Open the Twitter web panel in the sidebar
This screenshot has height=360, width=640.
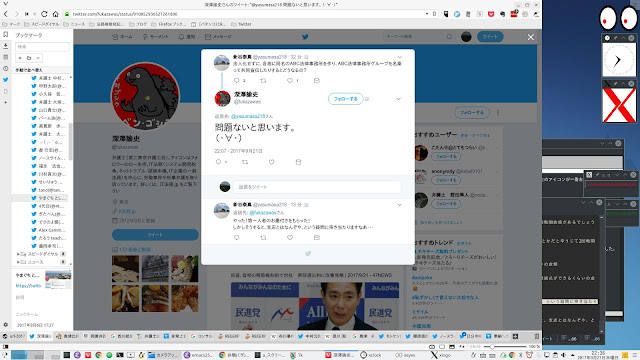pos(5,80)
